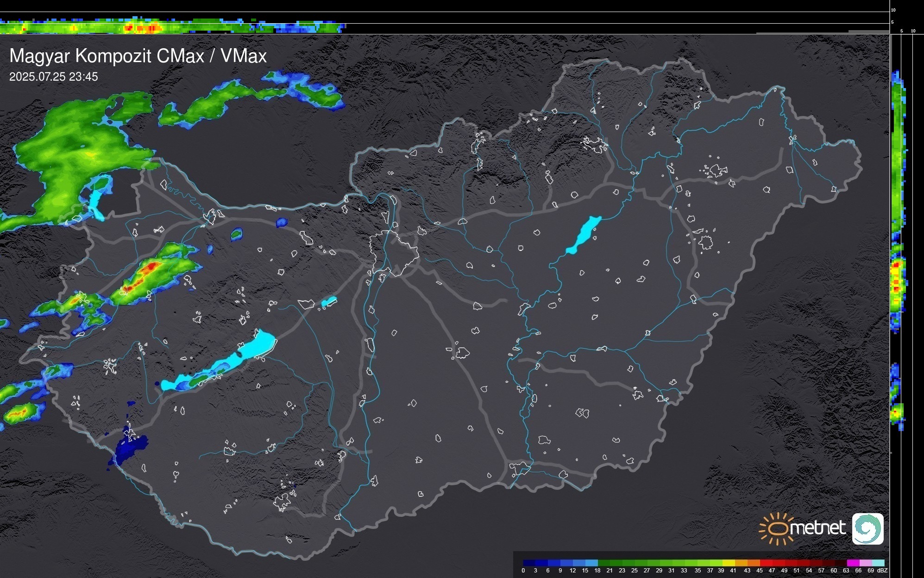924x578 pixels.
Task: Click the teal spiral app icon
Action: coord(867,529)
